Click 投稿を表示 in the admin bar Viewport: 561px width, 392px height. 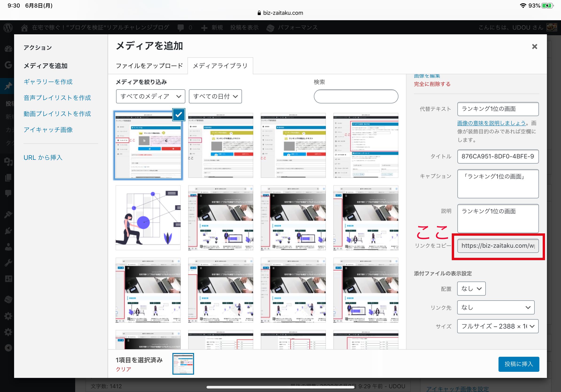[x=244, y=28]
